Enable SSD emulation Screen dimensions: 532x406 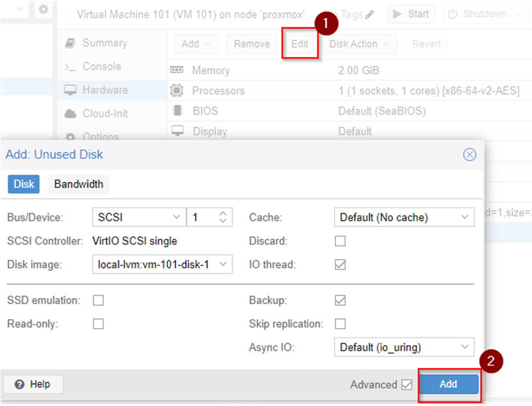(99, 300)
